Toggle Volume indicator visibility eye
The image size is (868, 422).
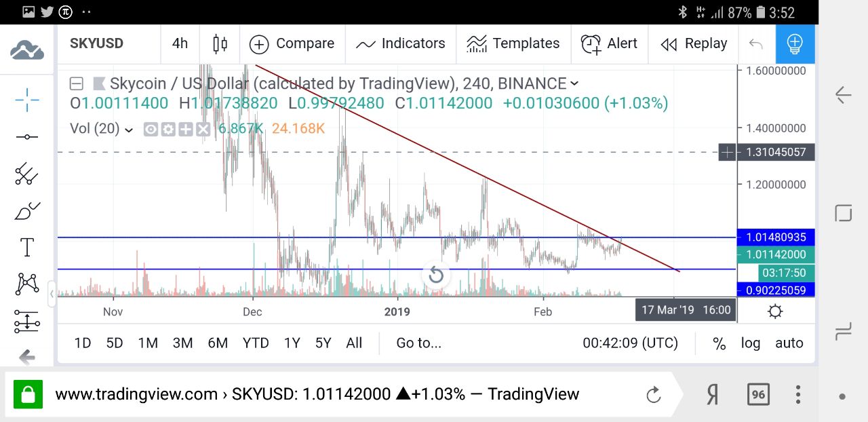coord(151,129)
